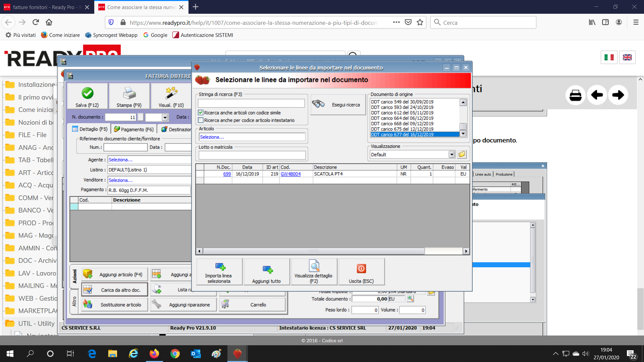Image resolution: width=644 pixels, height=362 pixels.
Task: Run Esegui ricerca with binoculars icon
Action: [338, 105]
